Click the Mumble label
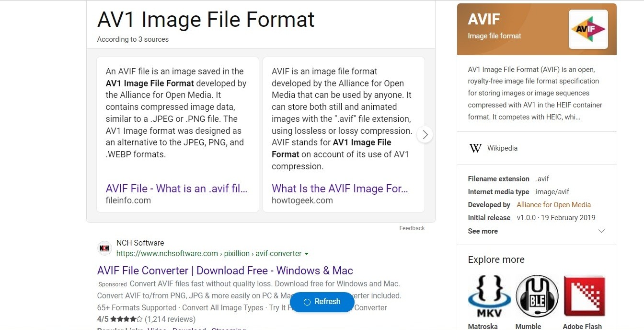 [528, 327]
